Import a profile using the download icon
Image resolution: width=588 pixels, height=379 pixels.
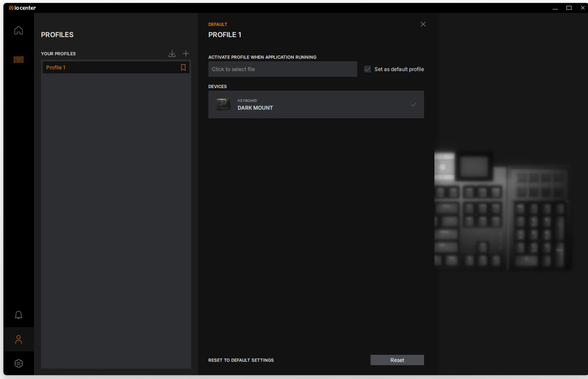[x=172, y=54]
